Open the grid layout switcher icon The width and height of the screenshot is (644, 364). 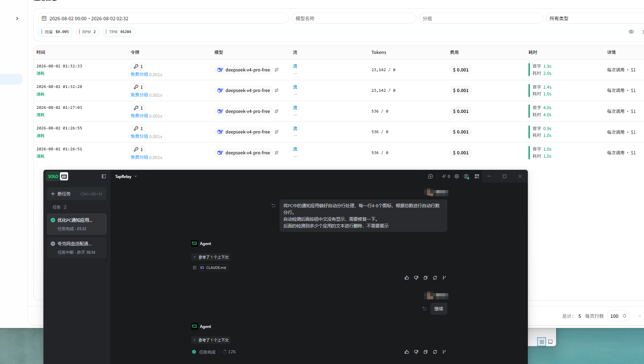(x=477, y=176)
